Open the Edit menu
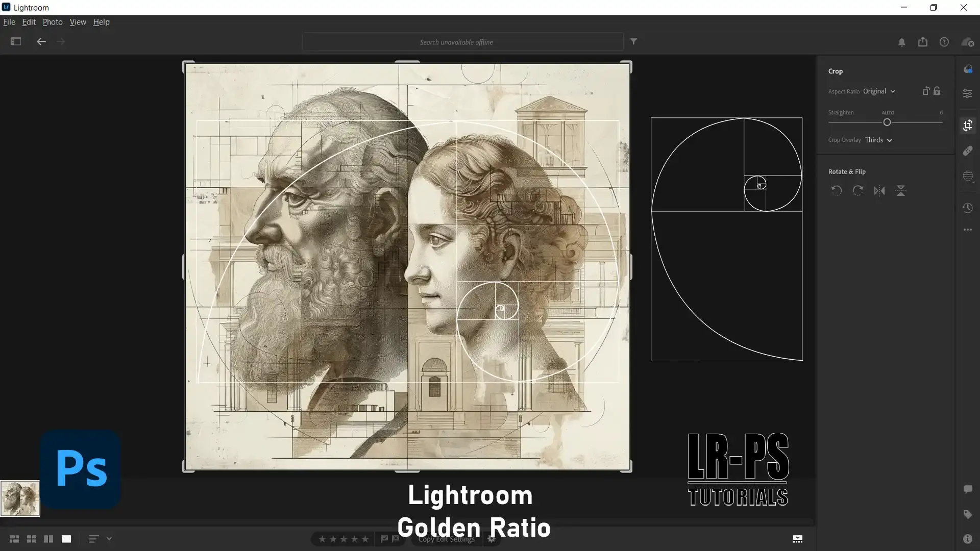 29,22
